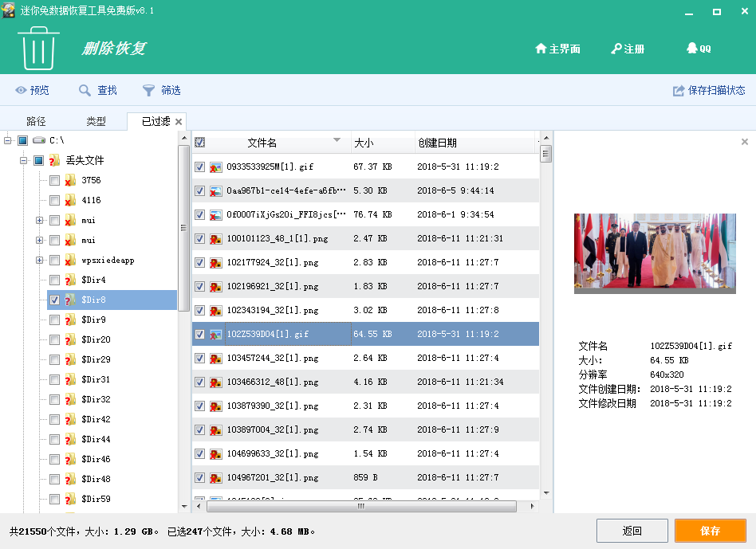The width and height of the screenshot is (756, 549).
Task: Click the 筛选 funnel icon
Action: (148, 90)
